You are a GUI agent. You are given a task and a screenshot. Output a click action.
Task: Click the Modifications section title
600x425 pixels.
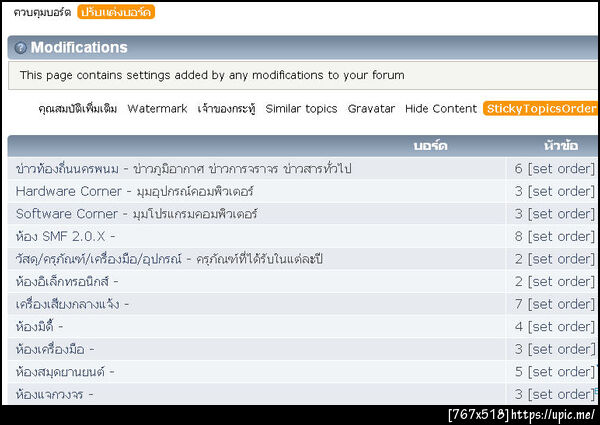coord(79,47)
